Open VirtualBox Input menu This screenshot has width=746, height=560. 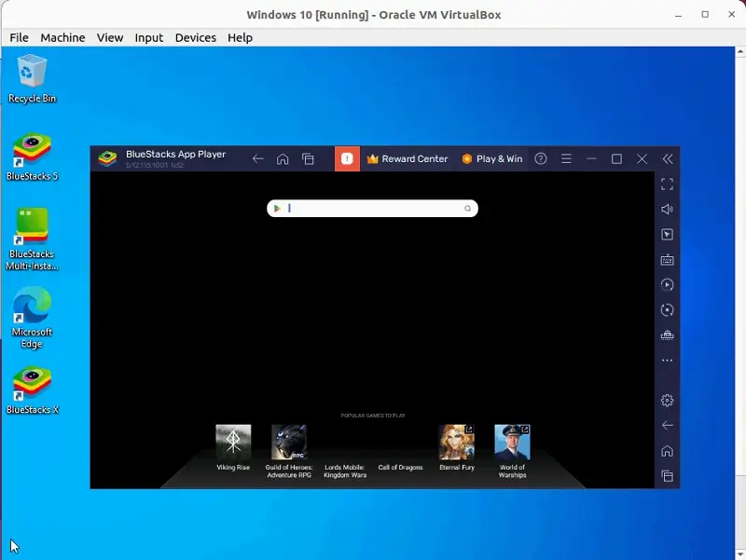point(149,37)
